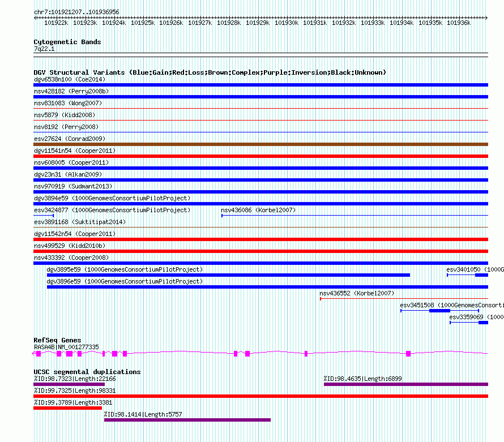
Task: Click the thick blue esv3451508 segment
Action: click(439, 311)
